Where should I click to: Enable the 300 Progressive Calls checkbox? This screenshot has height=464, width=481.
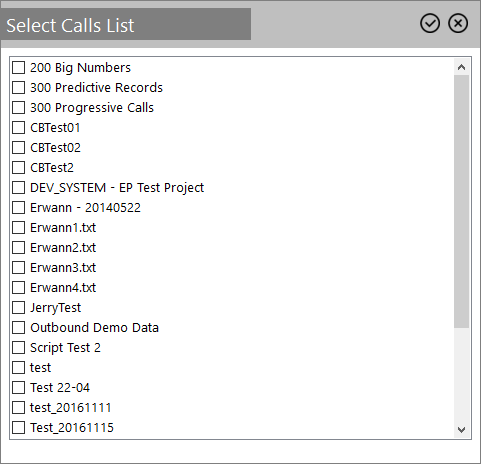point(18,107)
